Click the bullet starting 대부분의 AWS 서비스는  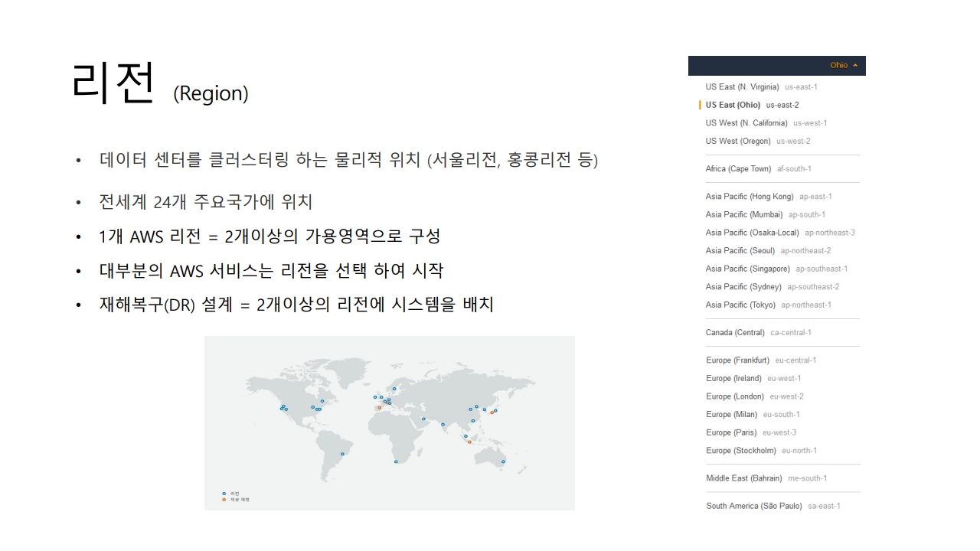271,270
